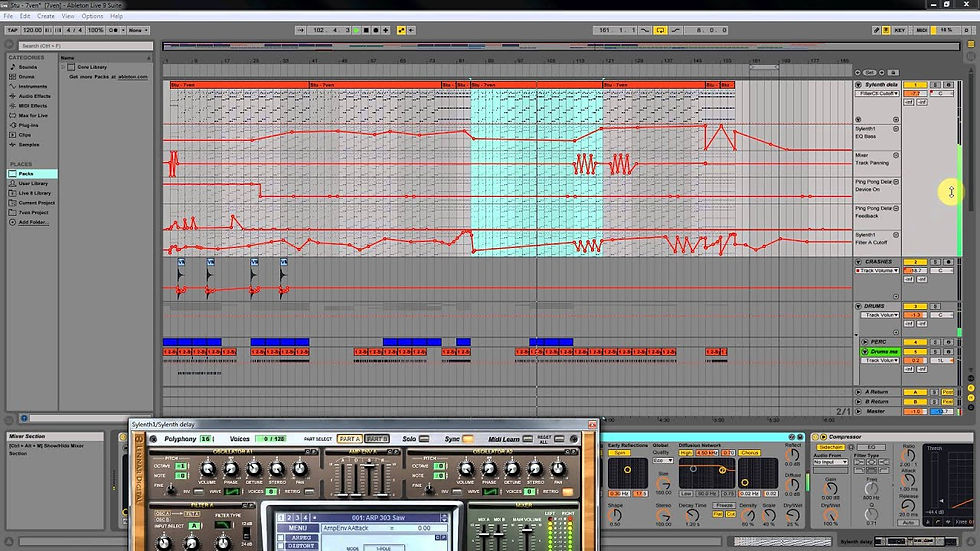
Task: Open CRASHES Track Volume automation chooser
Action: point(878,271)
